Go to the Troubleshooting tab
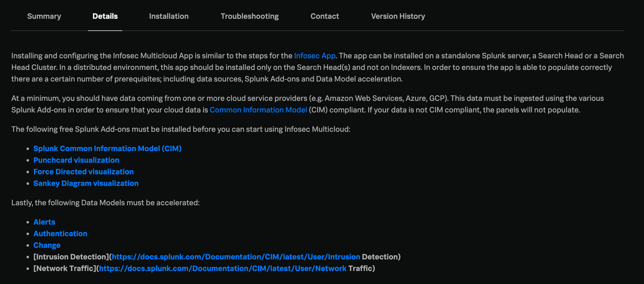644x284 pixels. [x=250, y=16]
